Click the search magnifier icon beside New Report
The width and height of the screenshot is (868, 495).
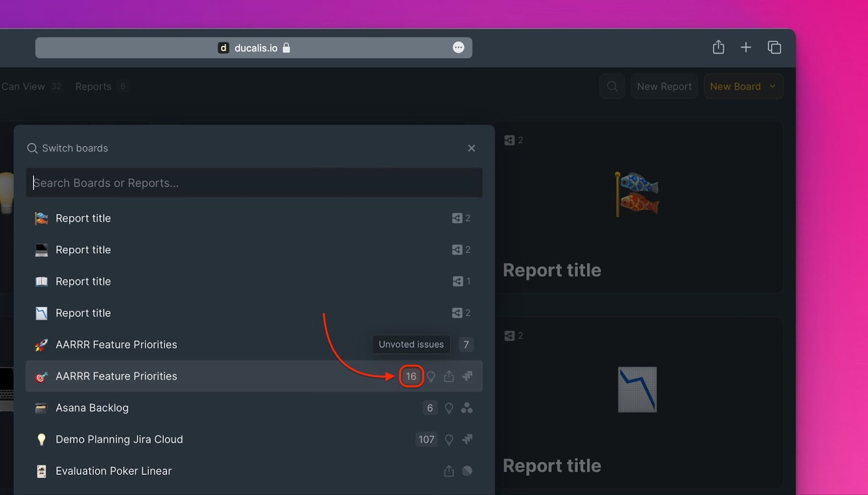tap(612, 86)
